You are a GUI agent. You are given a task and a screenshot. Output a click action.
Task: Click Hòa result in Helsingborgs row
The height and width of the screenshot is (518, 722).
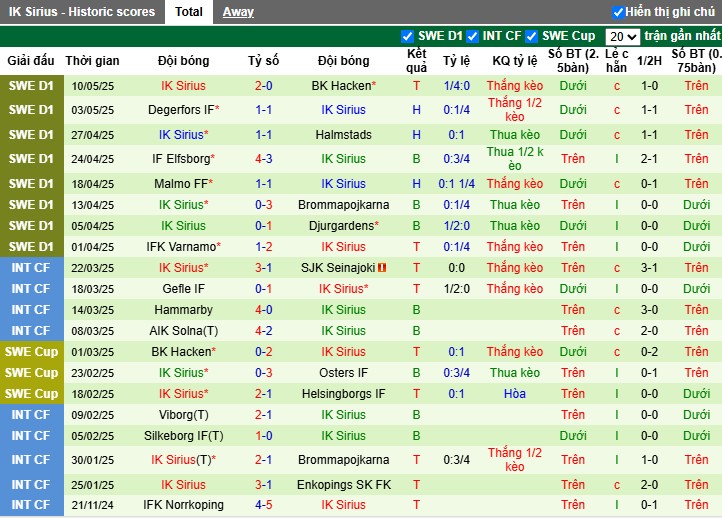pos(514,394)
